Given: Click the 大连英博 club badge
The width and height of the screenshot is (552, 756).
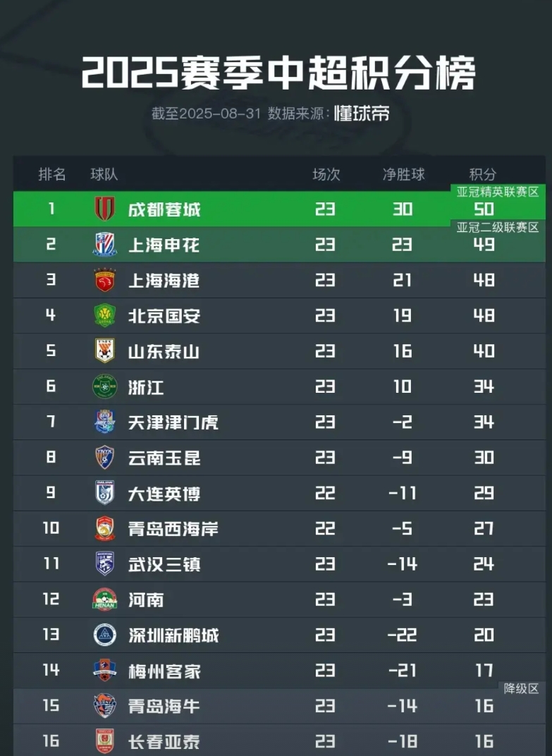Looking at the screenshot, I should (x=104, y=493).
